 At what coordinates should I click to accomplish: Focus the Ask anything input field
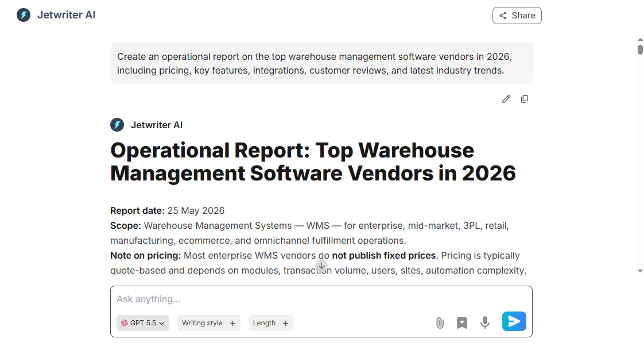(321, 299)
